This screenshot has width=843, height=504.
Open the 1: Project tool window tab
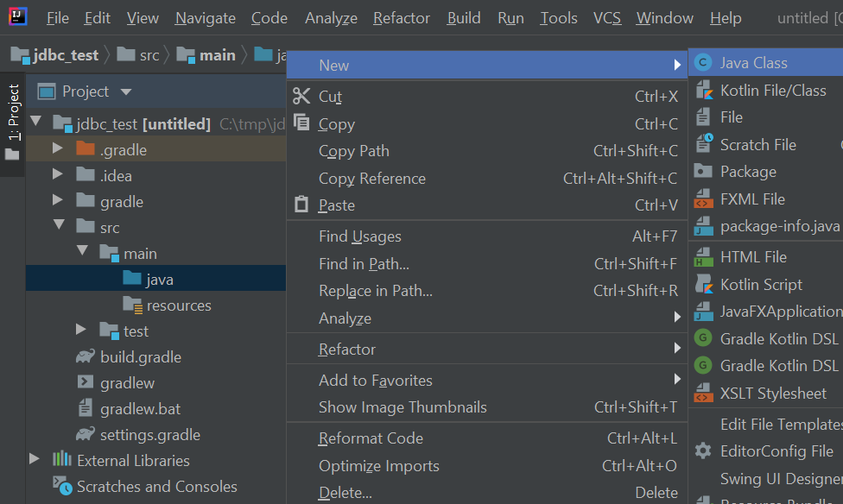click(x=13, y=112)
